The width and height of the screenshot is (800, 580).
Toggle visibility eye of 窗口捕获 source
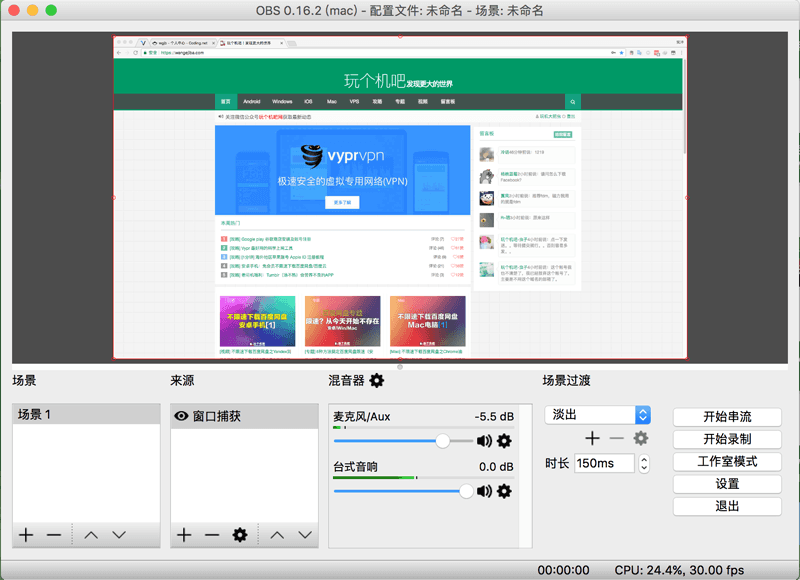pyautogui.click(x=182, y=416)
